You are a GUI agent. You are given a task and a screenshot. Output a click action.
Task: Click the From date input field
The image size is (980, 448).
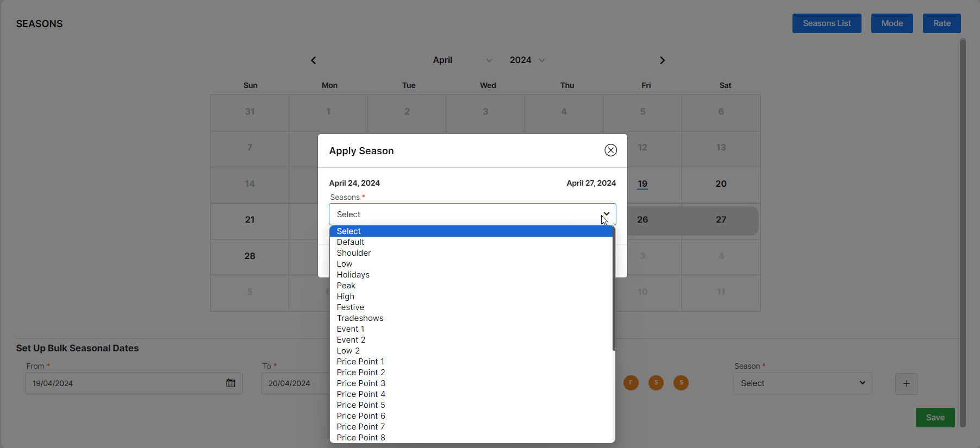click(125, 383)
